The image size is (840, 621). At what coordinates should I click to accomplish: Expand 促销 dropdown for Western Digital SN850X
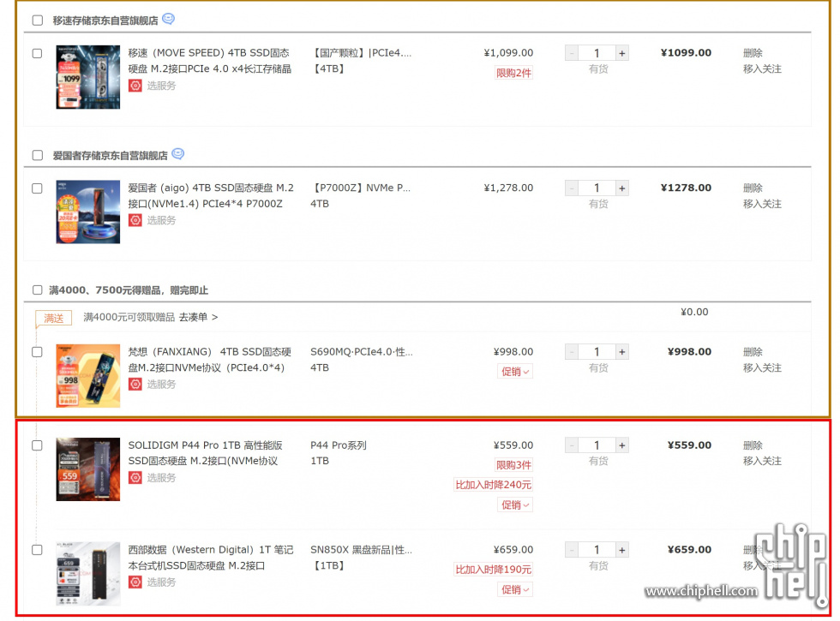click(x=515, y=589)
